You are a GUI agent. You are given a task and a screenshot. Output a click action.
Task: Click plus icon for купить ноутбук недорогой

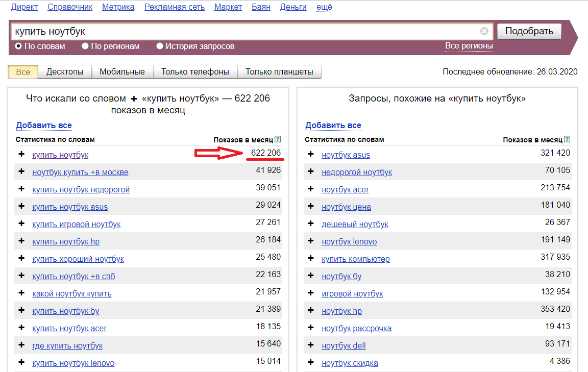(21, 189)
